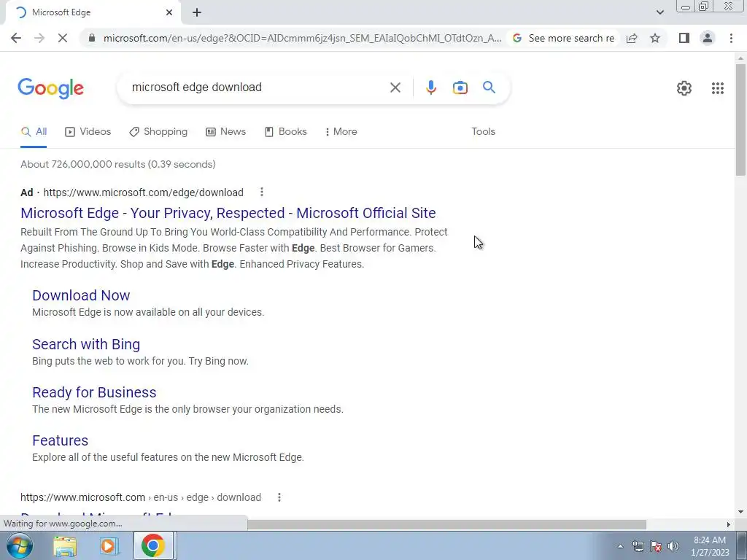Open the Action Center flag icon
Image resolution: width=747 pixels, height=560 pixels.
[x=656, y=546]
